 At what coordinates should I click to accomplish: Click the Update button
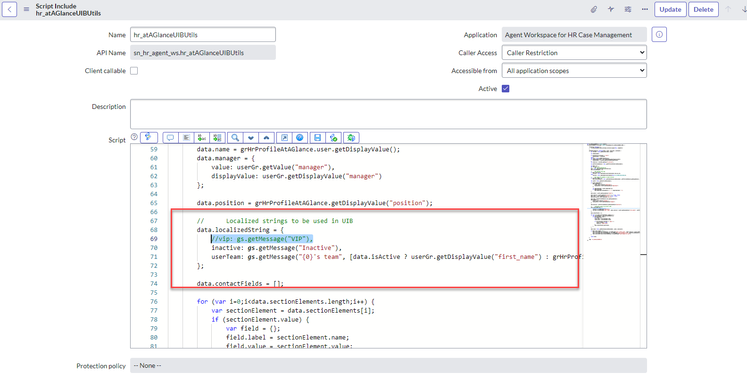(x=670, y=10)
